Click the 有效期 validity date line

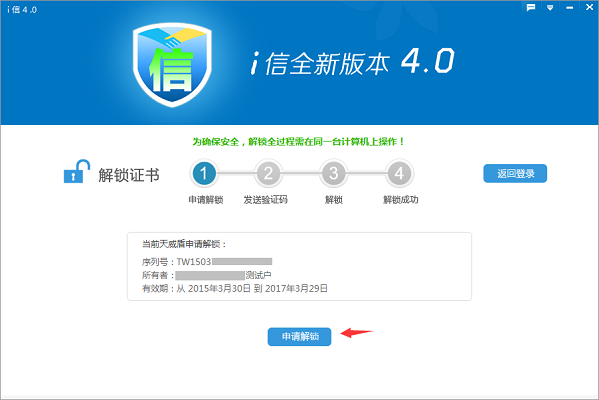(235, 288)
